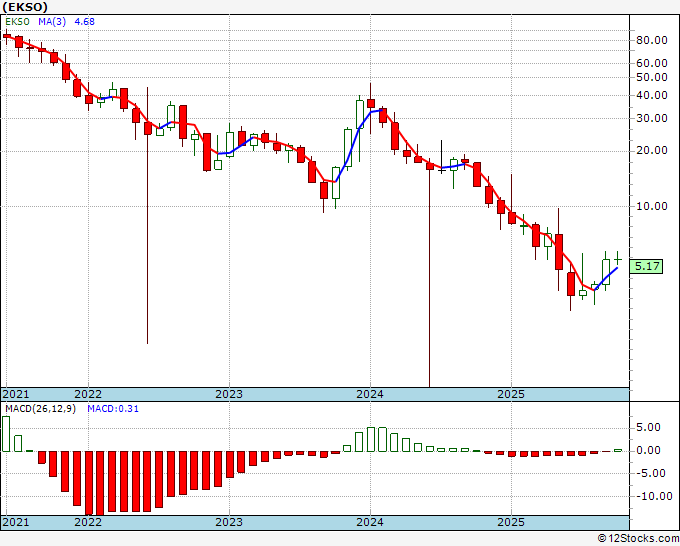The image size is (680, 546).
Task: Click the latest small green MACD bar
Action: [618, 451]
